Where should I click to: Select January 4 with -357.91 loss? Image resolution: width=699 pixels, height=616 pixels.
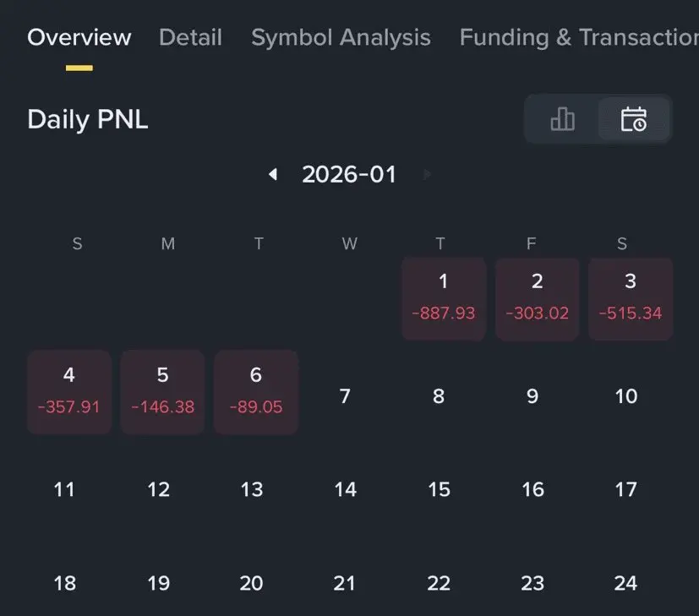[69, 392]
